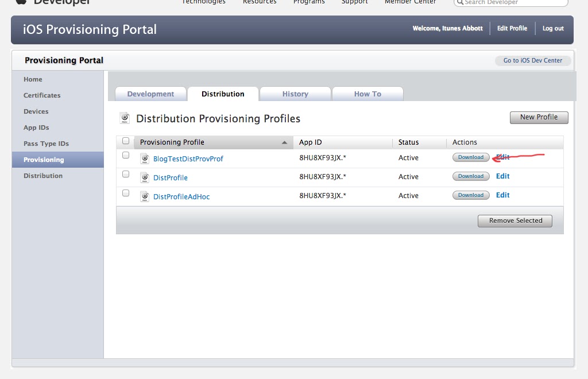The height and width of the screenshot is (379, 588).
Task: Download the DistProfileAdHoc profile
Action: point(471,195)
